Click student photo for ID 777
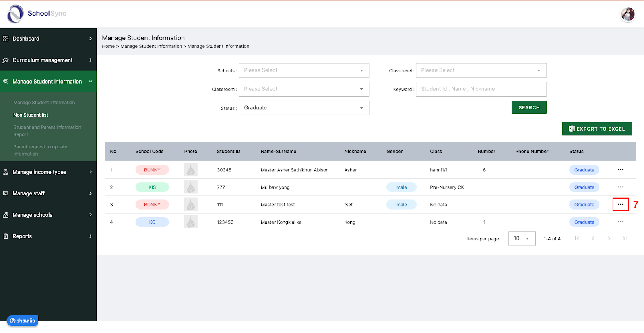The image size is (644, 333). tap(191, 187)
